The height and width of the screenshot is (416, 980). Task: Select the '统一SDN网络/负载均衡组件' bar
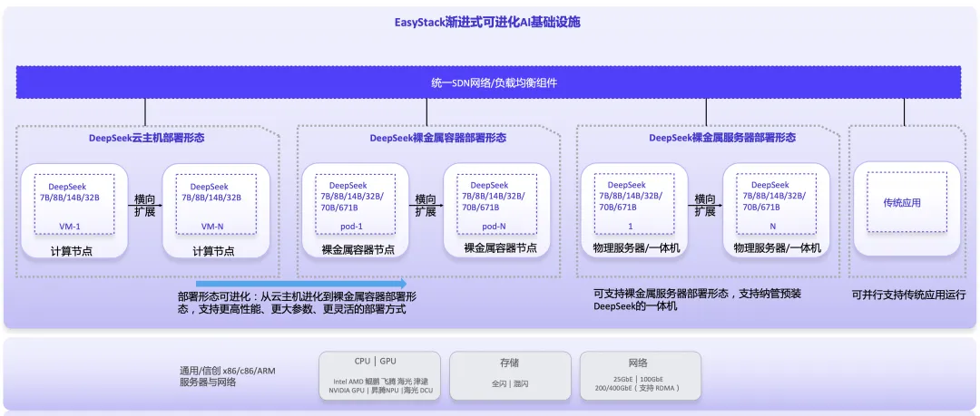(489, 82)
